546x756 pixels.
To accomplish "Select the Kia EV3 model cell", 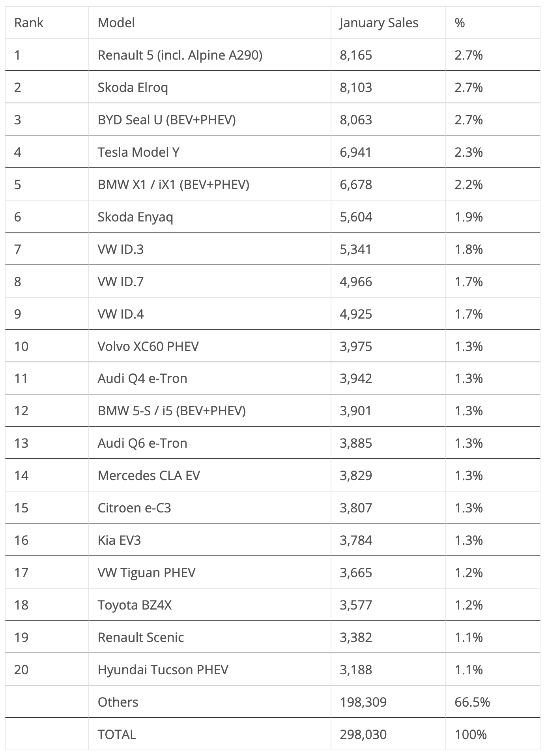I will tap(119, 540).
